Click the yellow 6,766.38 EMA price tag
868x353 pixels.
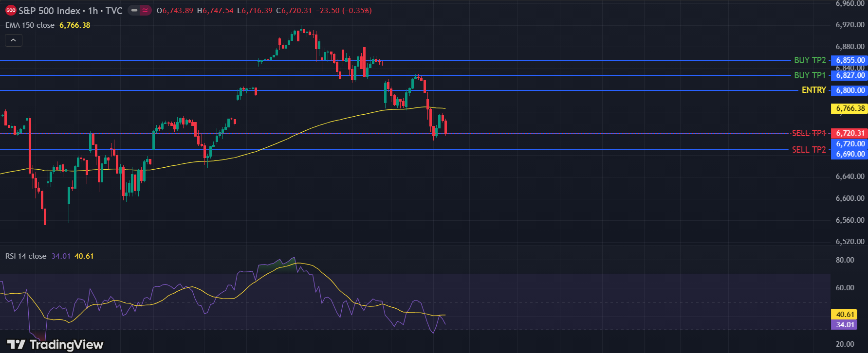[850, 108]
